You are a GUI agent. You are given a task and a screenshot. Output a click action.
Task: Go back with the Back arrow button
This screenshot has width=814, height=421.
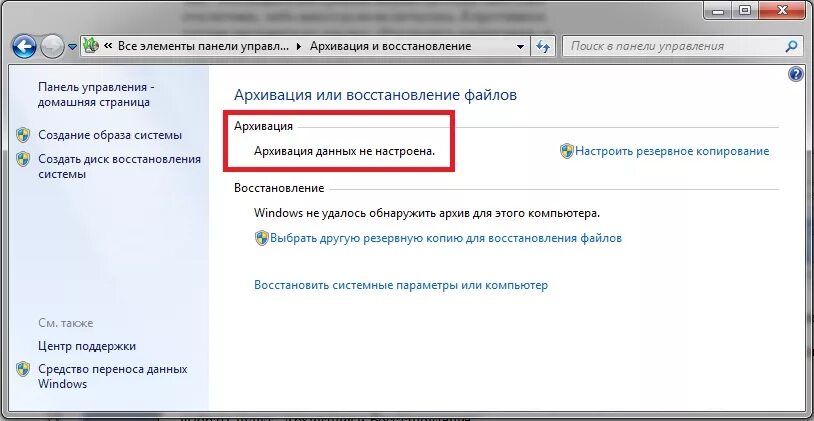(23, 47)
